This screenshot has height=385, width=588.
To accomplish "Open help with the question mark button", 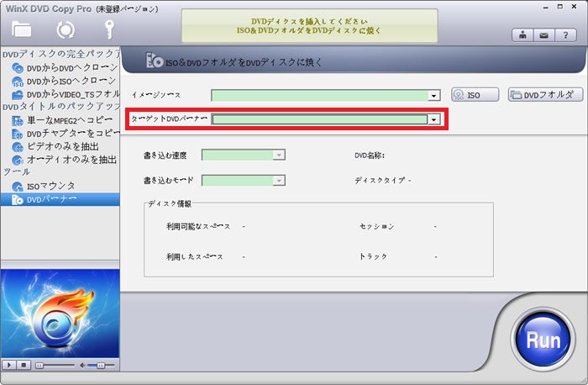I will point(565,35).
